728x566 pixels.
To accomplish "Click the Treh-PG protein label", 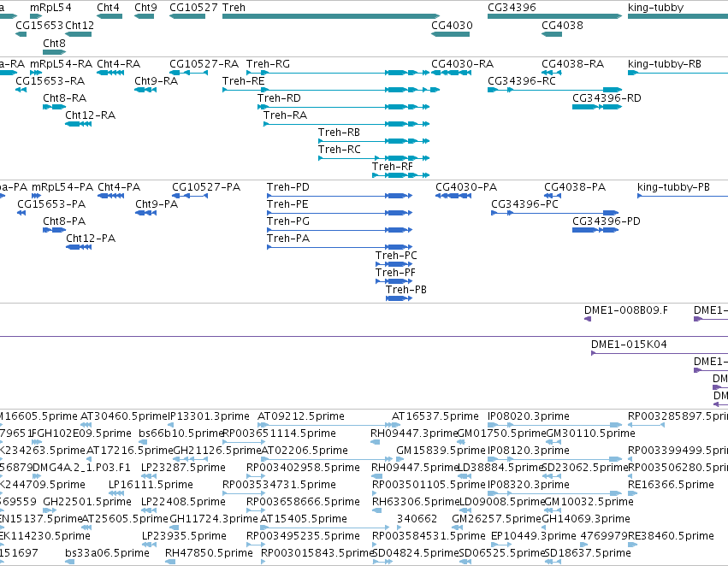I will pyautogui.click(x=287, y=221).
